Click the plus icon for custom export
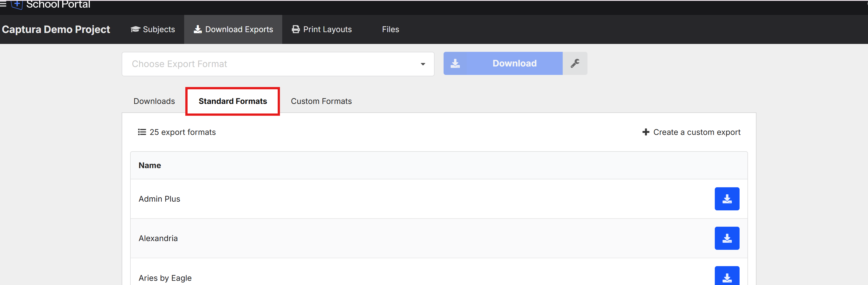The image size is (868, 285). coord(646,132)
